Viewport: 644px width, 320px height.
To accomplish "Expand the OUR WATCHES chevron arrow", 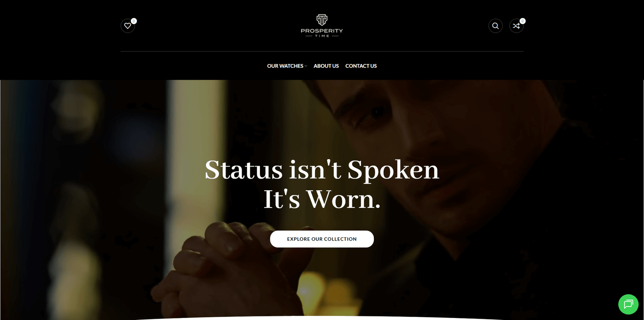I will [x=306, y=66].
